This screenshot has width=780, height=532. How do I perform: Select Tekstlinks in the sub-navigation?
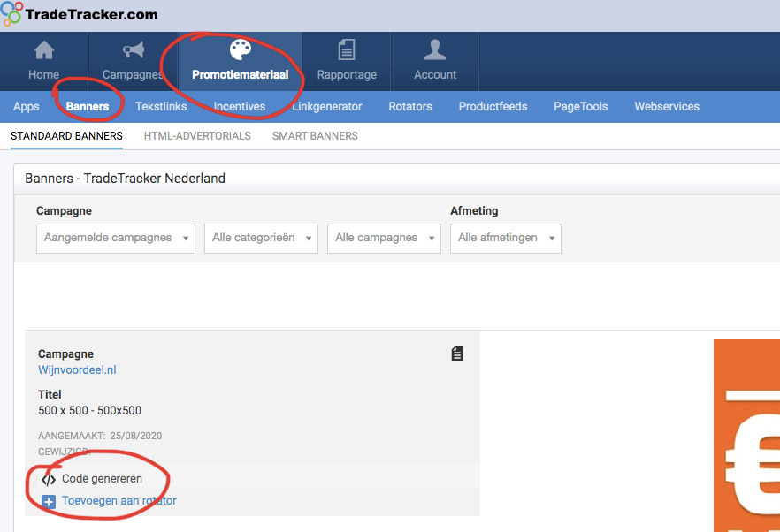point(161,106)
